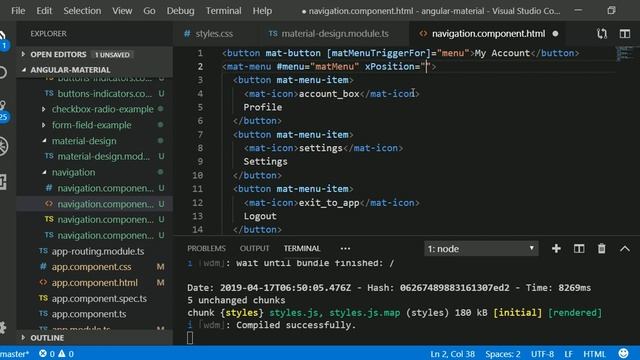Switch to the PROBLEMS panel tab
This screenshot has height=360, width=640.
pyautogui.click(x=206, y=249)
